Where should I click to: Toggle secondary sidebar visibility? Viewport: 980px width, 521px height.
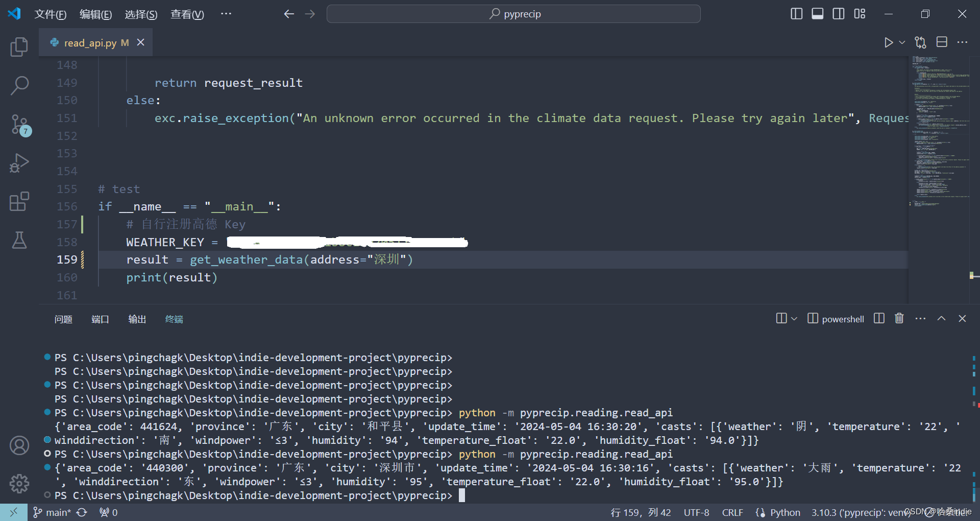pyautogui.click(x=839, y=14)
